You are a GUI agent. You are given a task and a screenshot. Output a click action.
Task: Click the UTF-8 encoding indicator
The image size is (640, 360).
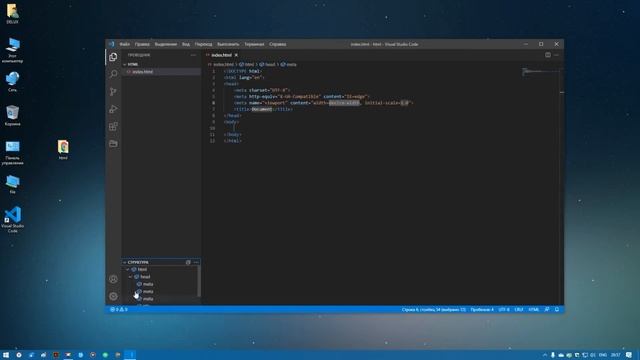(x=504, y=309)
